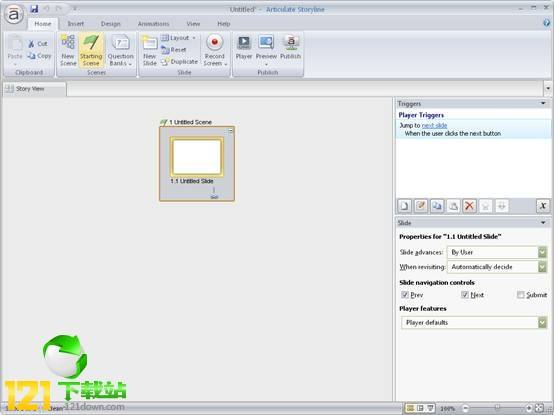Click the Save icon in quick access toolbar
Screen dimensions: 554x415
[x=34, y=8]
